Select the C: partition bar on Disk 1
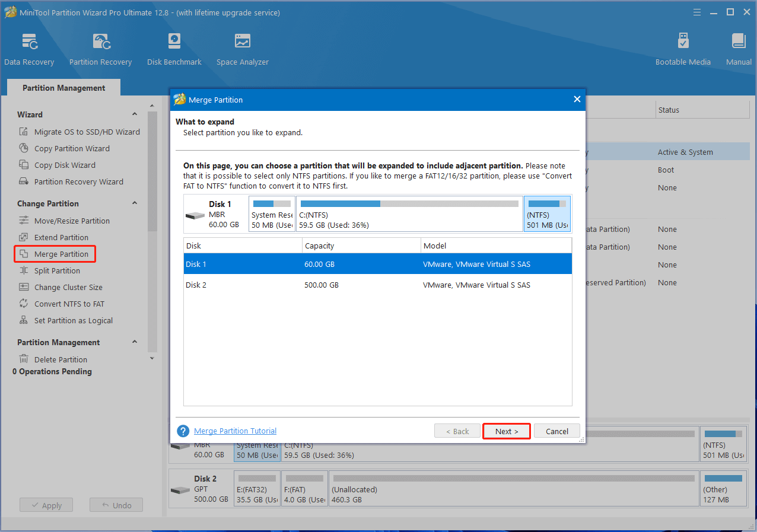This screenshot has height=532, width=757. tap(409, 214)
